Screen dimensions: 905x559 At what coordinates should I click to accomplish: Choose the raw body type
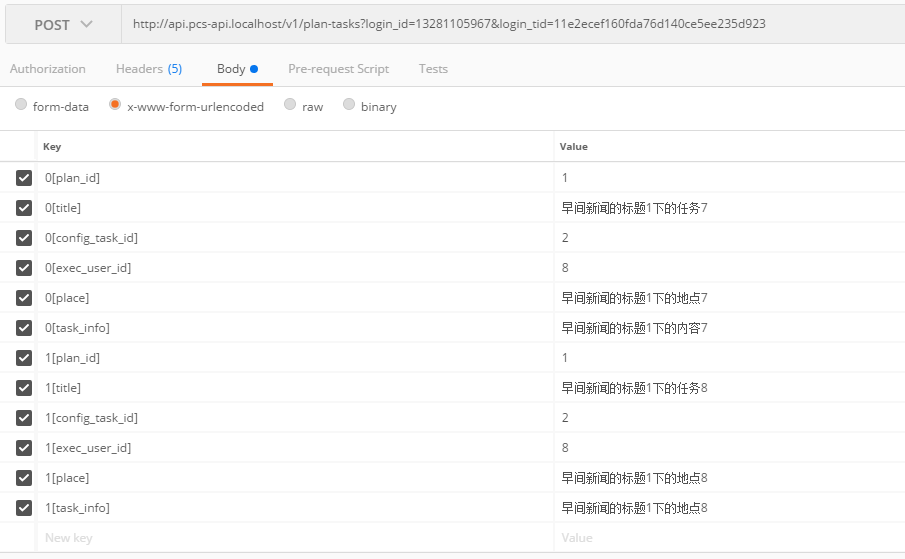coord(290,105)
